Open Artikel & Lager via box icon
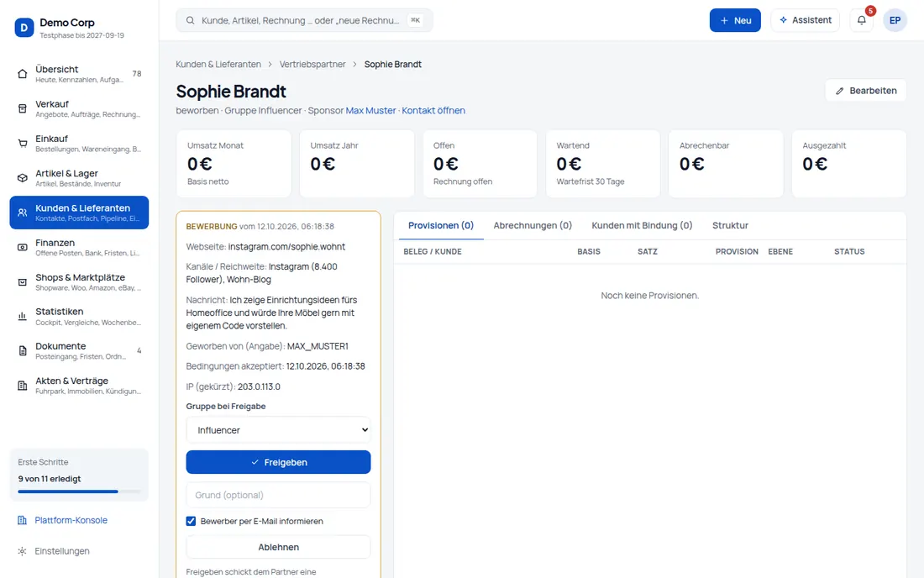Viewport: 924px width, 578px height. (23, 178)
